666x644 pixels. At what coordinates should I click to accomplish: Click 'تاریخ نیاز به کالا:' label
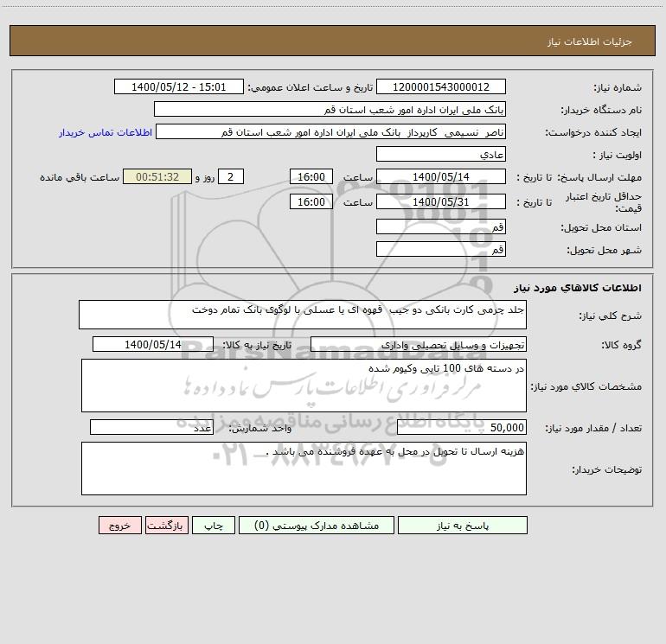tap(257, 345)
